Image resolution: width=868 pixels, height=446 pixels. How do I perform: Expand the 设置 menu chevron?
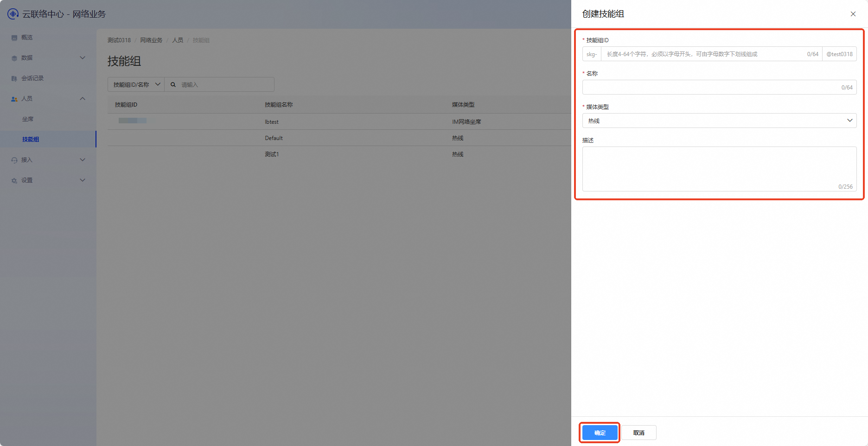83,180
